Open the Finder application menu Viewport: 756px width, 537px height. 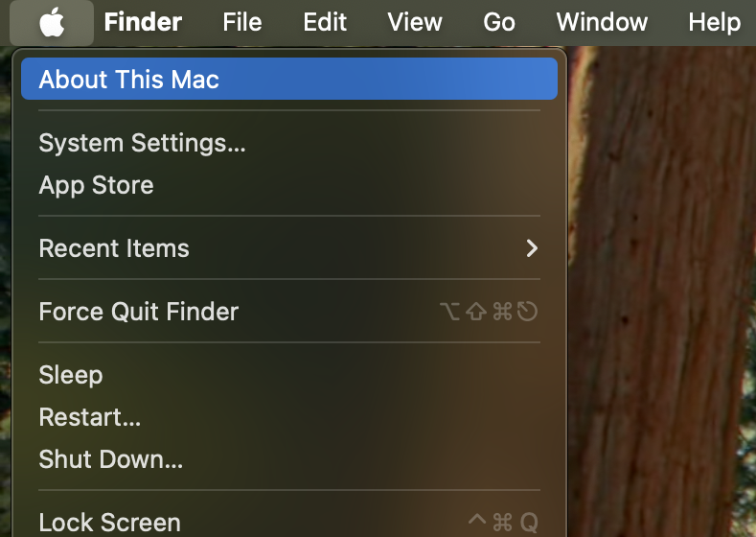click(143, 22)
